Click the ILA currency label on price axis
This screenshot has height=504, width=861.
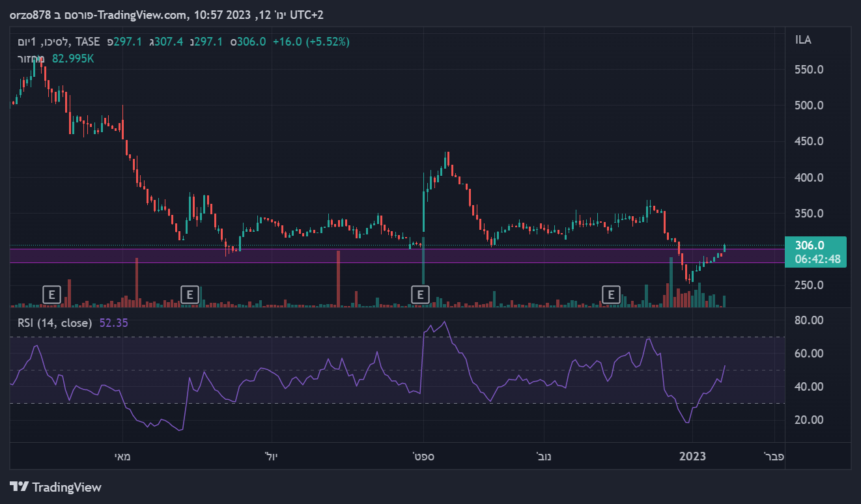click(804, 40)
